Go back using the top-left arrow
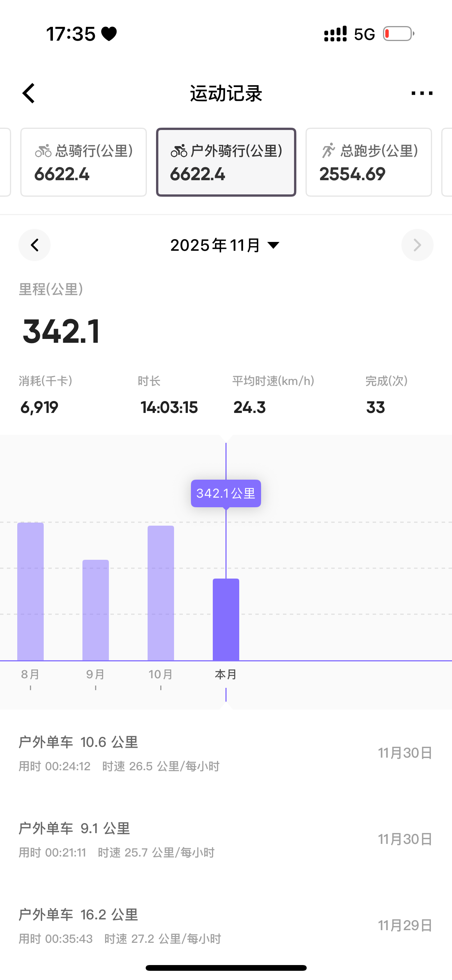Screen dimensions: 452x980 coord(29,93)
